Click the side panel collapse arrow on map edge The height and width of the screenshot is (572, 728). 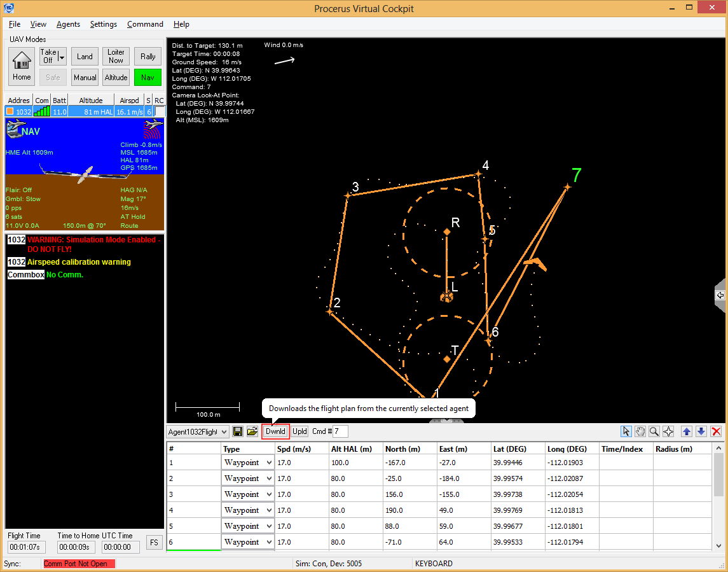[x=720, y=295]
